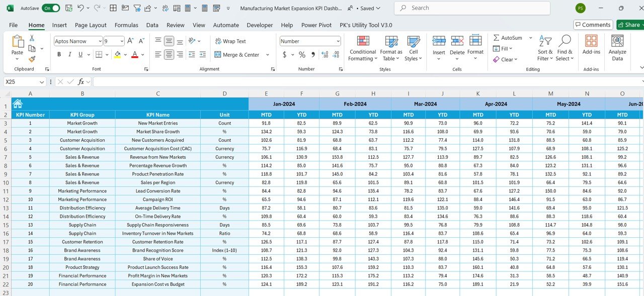Click the Increase Indent icon
The height and width of the screenshot is (296, 644).
[202, 54]
